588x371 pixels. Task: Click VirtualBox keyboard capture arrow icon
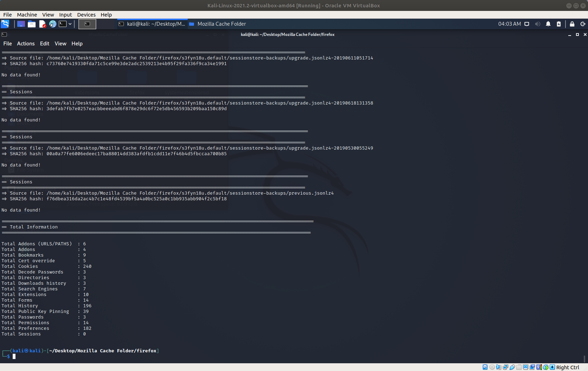tap(552, 367)
